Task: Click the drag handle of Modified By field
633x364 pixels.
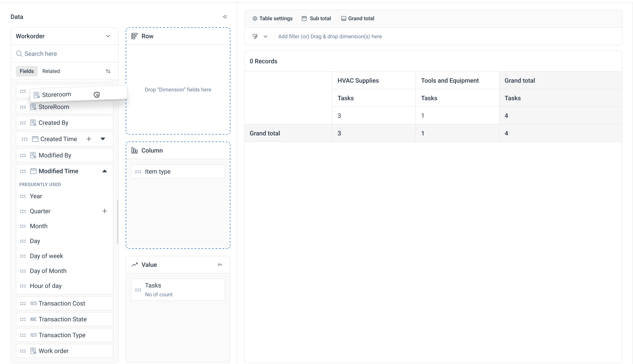Action: tap(23, 155)
